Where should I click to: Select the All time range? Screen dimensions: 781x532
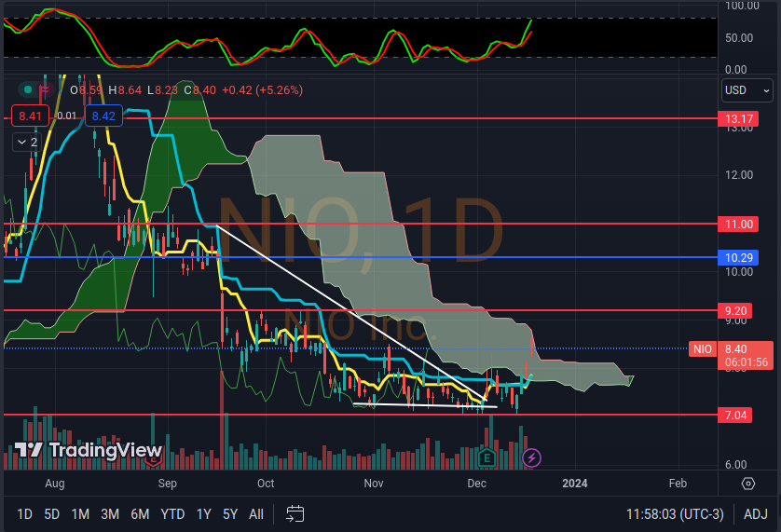(256, 514)
